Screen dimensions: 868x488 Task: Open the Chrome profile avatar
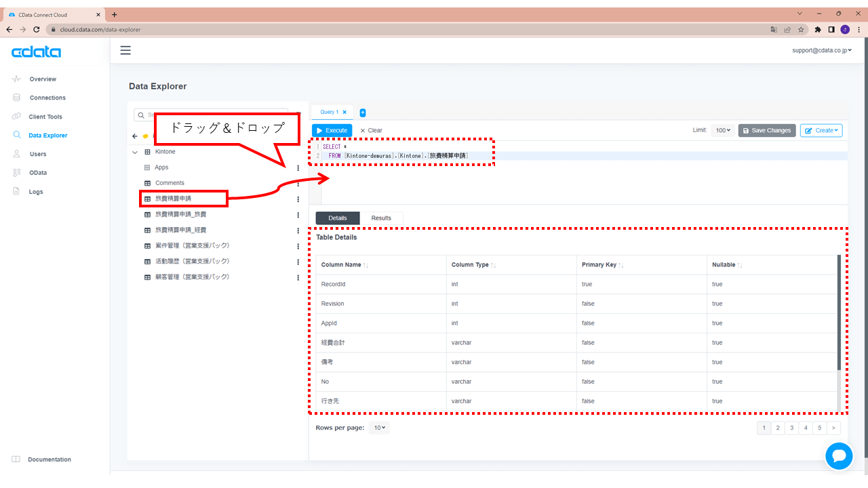tap(845, 29)
